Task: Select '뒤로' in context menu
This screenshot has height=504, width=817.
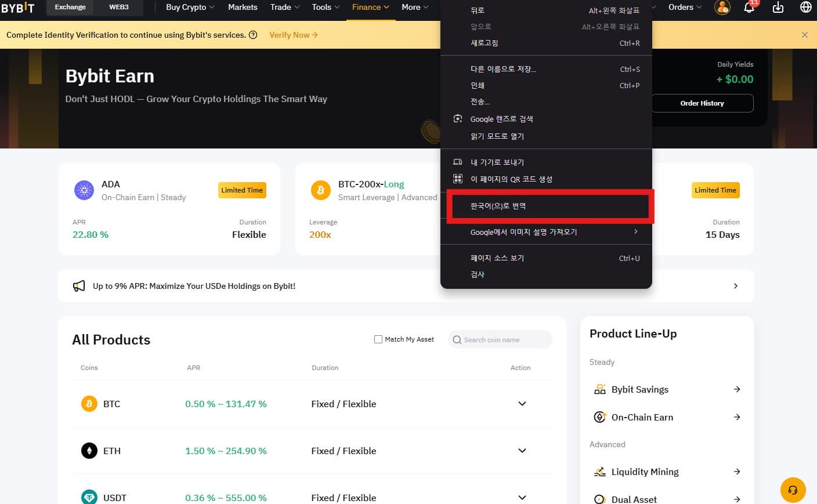Action: pos(547,10)
